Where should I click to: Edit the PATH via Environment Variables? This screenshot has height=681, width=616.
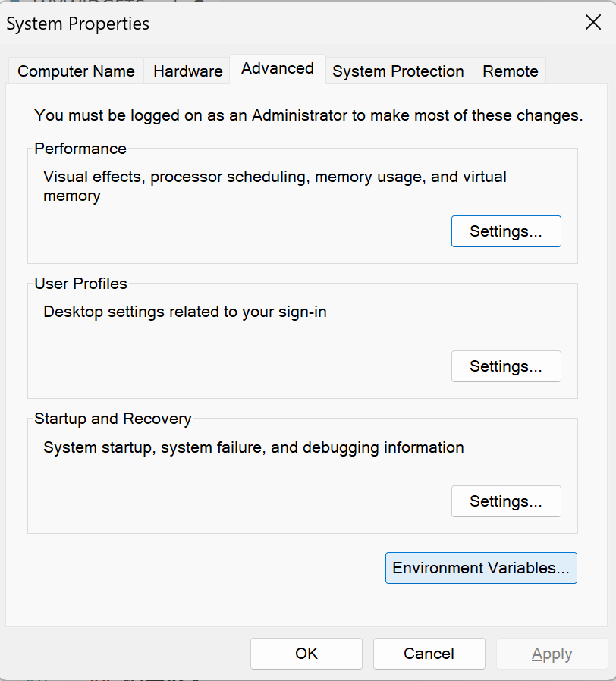(480, 567)
